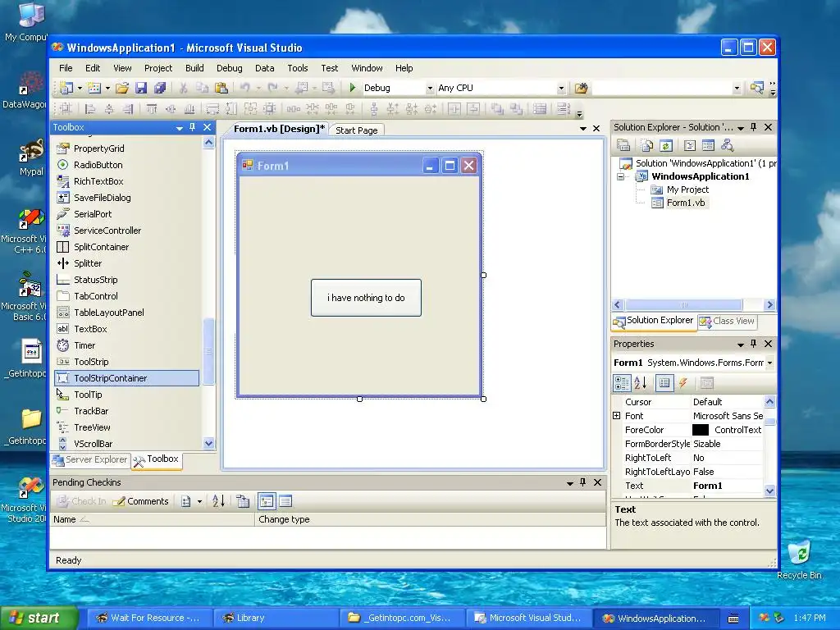Collapse the WindowsApplication1 project node
The height and width of the screenshot is (630, 840).
[620, 177]
